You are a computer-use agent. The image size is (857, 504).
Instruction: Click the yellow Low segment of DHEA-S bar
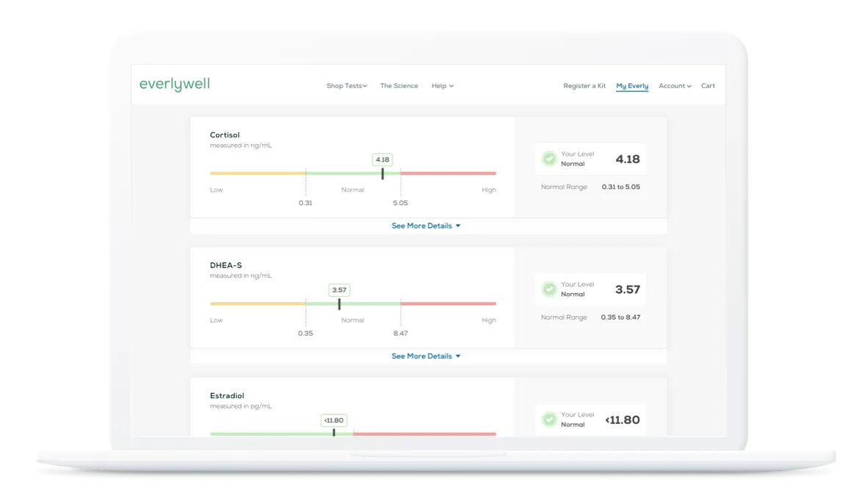(x=257, y=303)
